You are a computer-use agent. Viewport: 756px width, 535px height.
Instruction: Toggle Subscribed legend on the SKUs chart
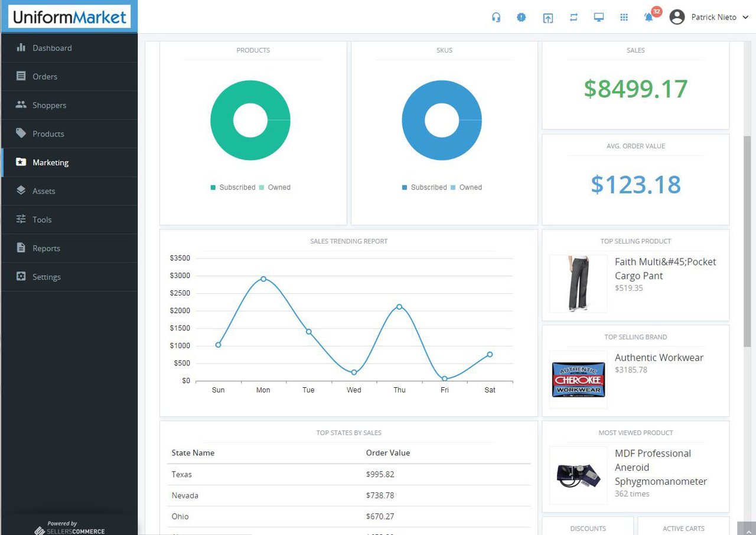pos(424,187)
